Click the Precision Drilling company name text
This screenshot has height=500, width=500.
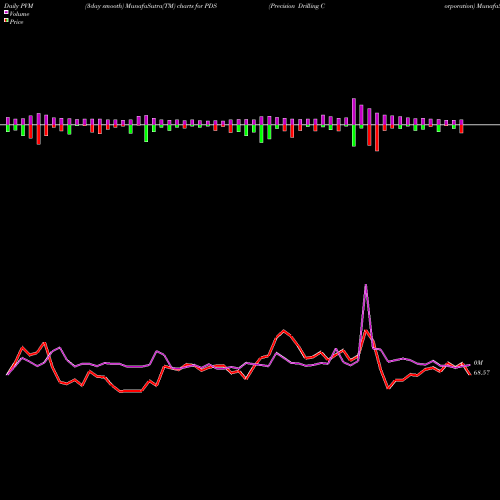(297, 6)
